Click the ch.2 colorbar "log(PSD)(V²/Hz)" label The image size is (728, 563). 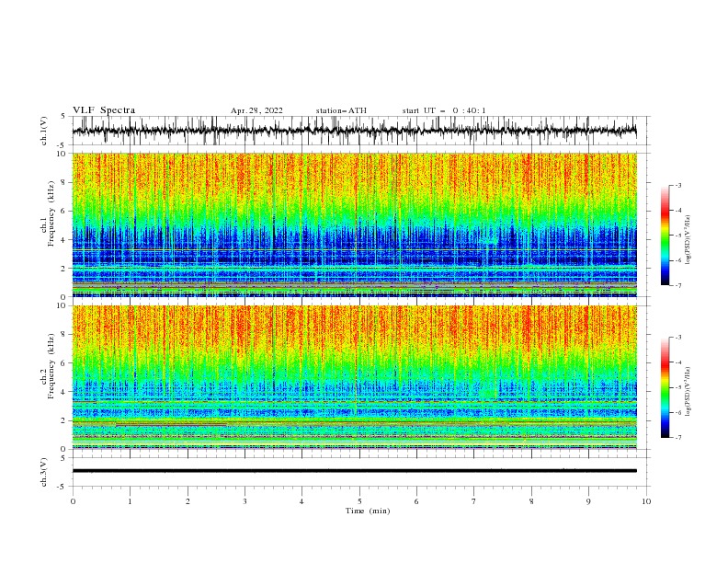pos(688,392)
